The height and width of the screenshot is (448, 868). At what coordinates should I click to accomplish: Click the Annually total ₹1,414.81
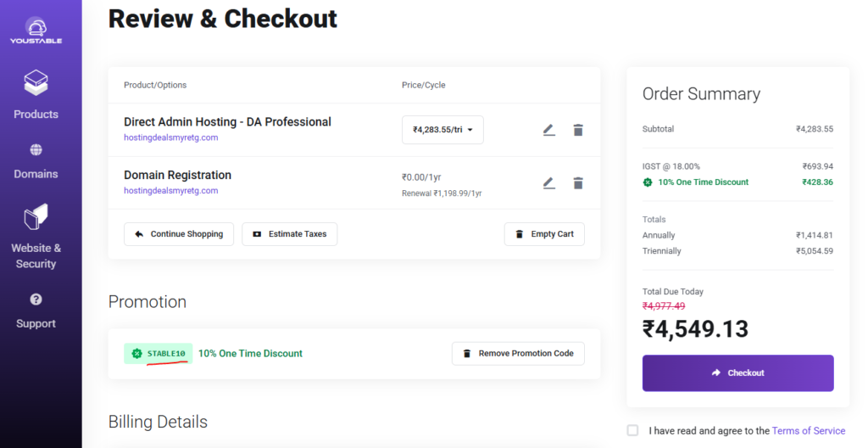coord(815,235)
